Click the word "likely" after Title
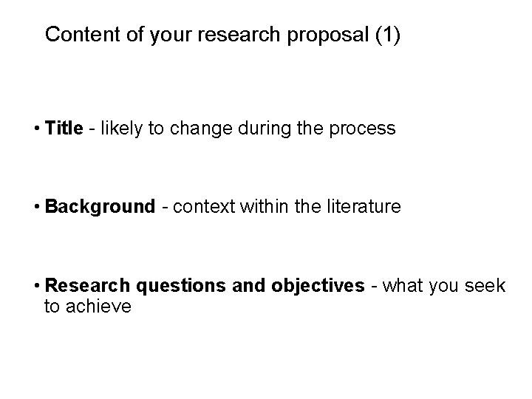The image size is (532, 399). [121, 129]
